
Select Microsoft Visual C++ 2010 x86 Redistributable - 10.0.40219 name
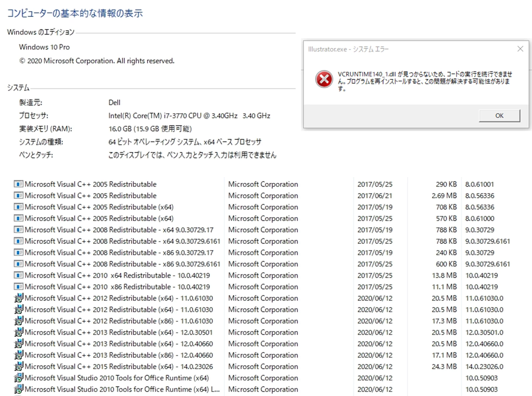[117, 287]
